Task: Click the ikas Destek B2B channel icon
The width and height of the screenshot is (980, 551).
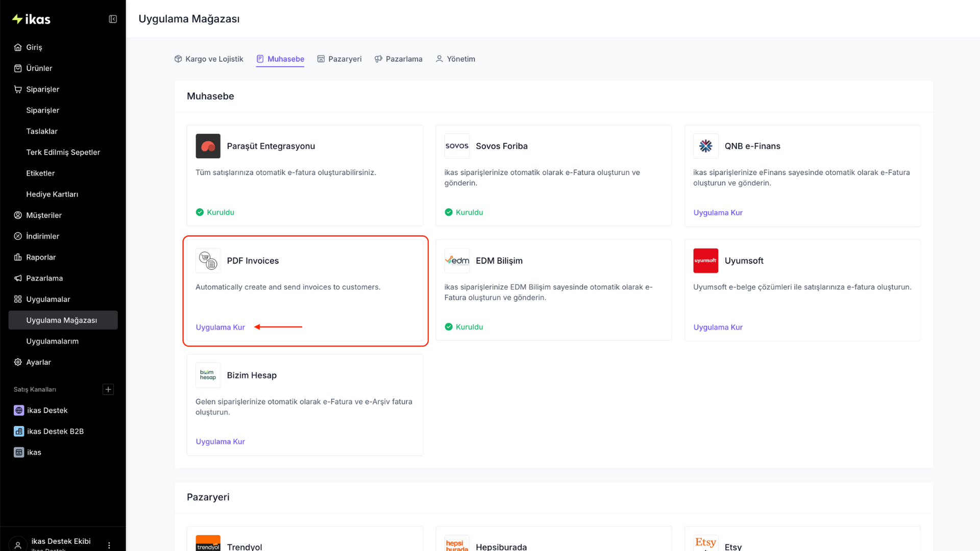Action: [19, 431]
